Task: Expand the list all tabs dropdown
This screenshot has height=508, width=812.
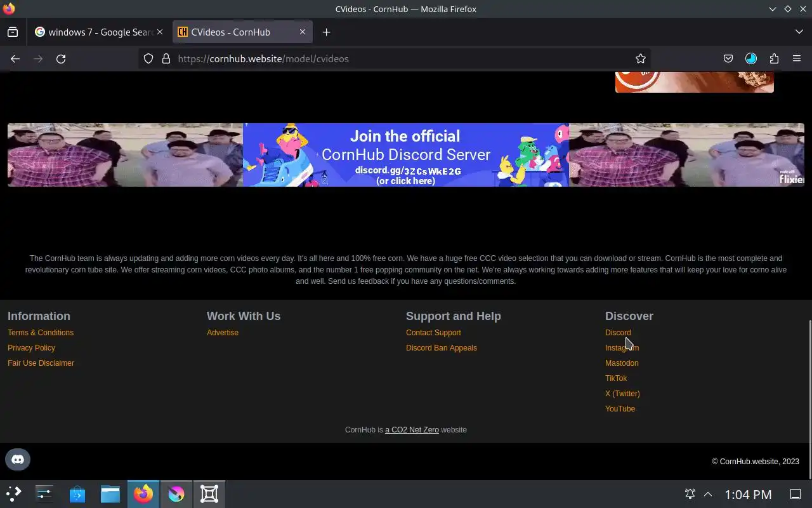Action: pyautogui.click(x=799, y=32)
